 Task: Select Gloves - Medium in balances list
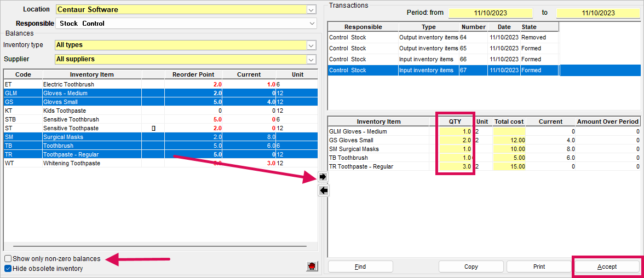coord(160,93)
